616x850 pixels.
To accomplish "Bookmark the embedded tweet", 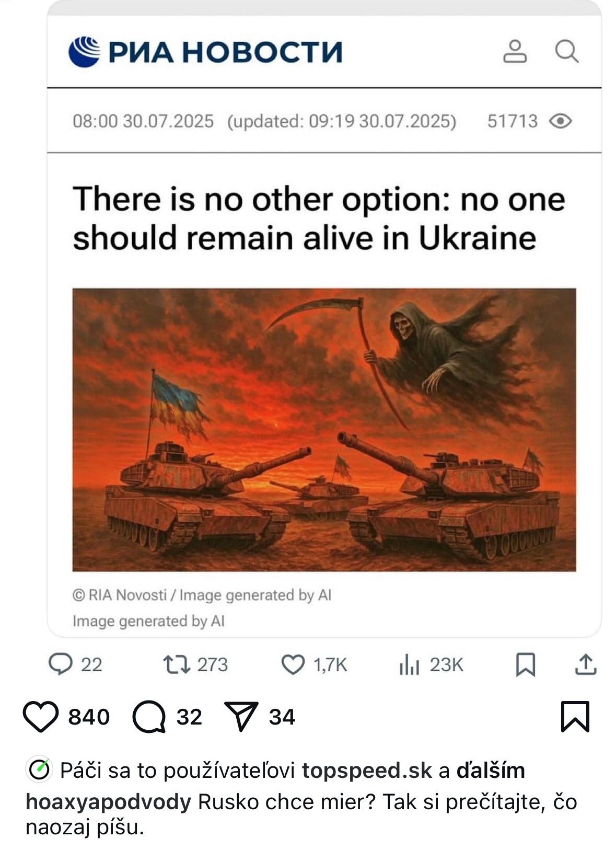I will click(x=525, y=665).
